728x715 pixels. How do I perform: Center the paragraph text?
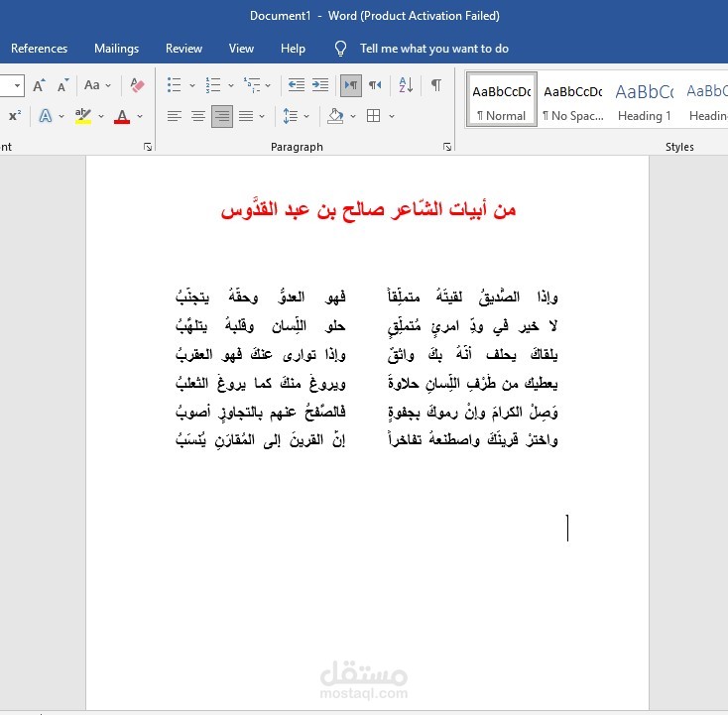click(198, 116)
